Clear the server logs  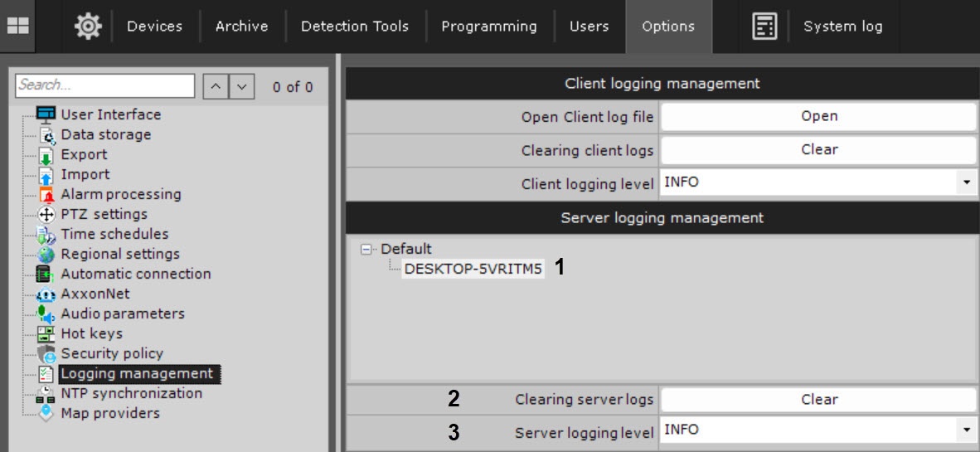pyautogui.click(x=818, y=400)
